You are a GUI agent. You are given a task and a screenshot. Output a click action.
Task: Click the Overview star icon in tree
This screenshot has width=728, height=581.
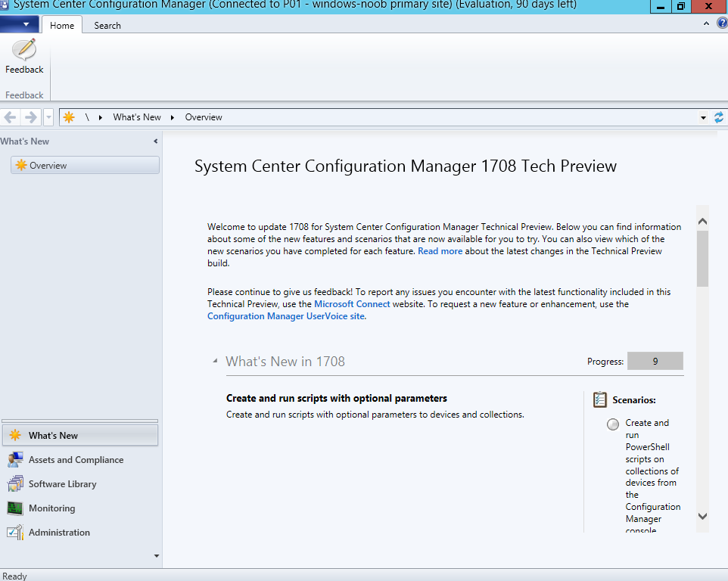pyautogui.click(x=21, y=165)
